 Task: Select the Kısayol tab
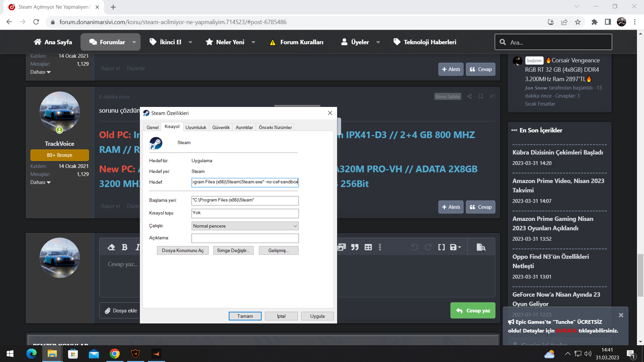172,127
